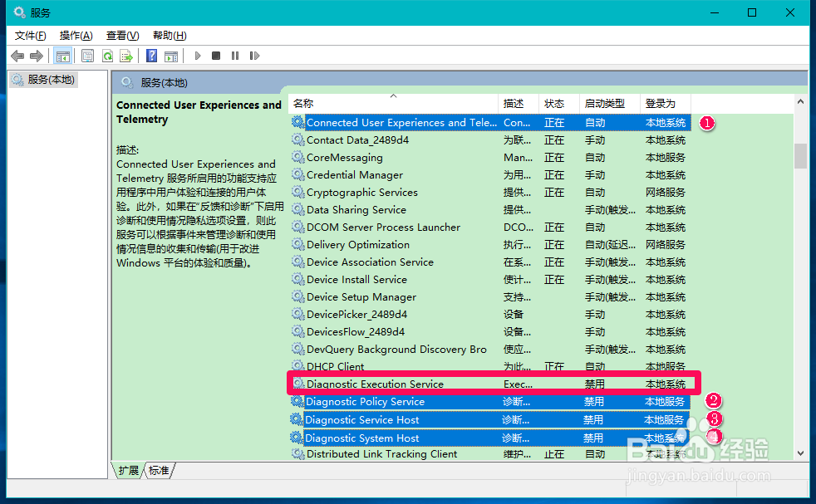Open the 帮助(H) menu
The width and height of the screenshot is (816, 504).
click(170, 36)
